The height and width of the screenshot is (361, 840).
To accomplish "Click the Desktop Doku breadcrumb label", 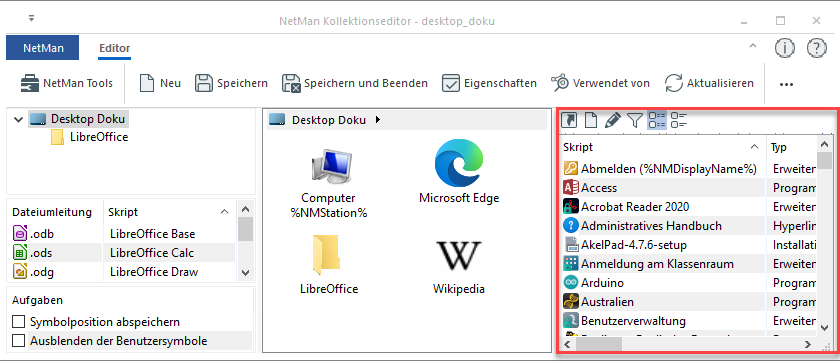I will (328, 120).
